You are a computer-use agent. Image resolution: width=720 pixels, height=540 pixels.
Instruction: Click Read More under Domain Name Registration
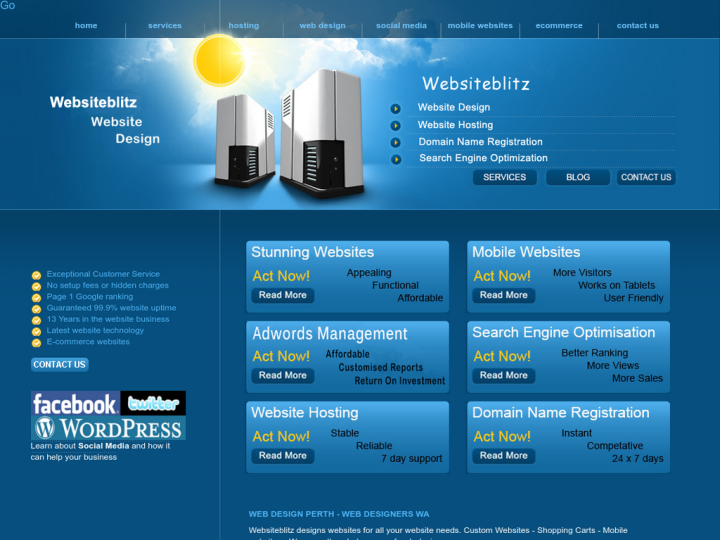tap(503, 455)
